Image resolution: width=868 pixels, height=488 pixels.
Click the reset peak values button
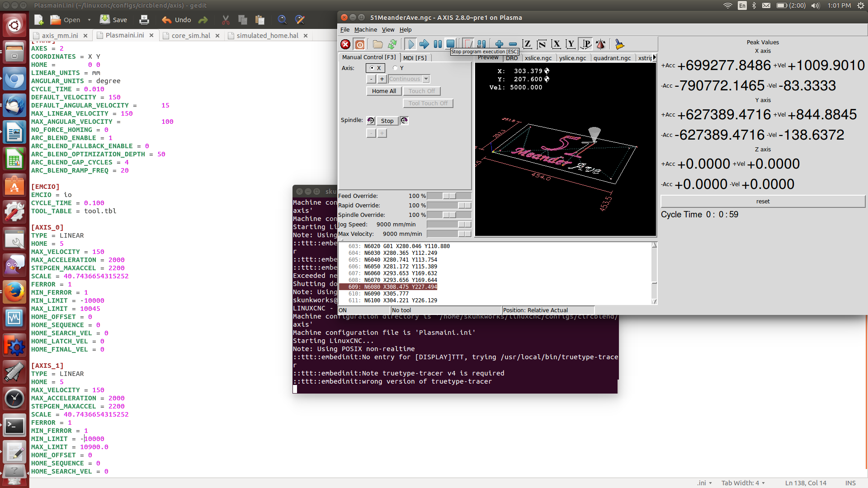pos(763,202)
